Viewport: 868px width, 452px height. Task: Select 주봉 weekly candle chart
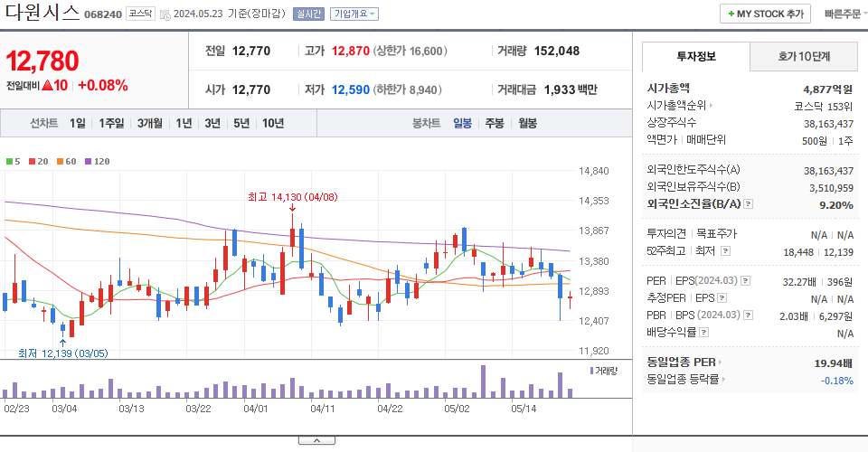(495, 123)
